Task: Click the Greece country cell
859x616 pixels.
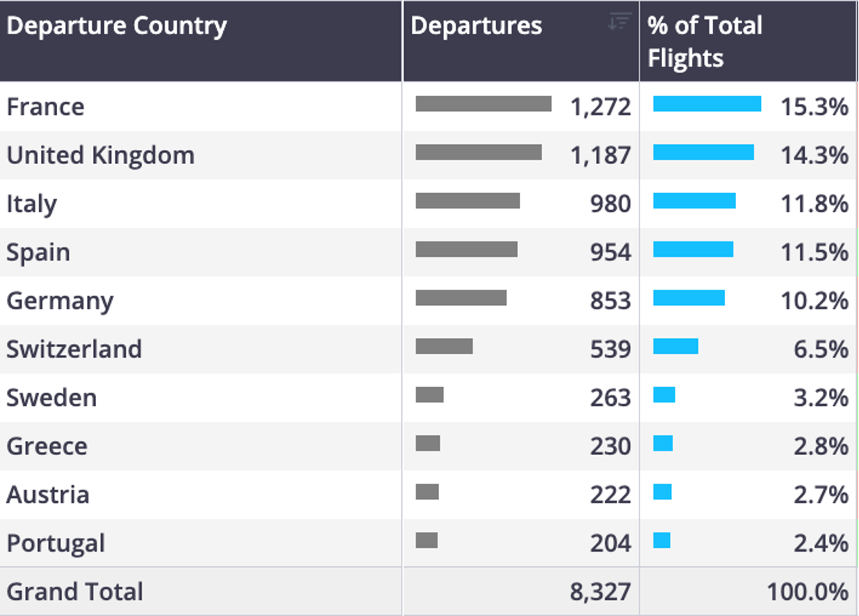Action: pyautogui.click(x=200, y=446)
